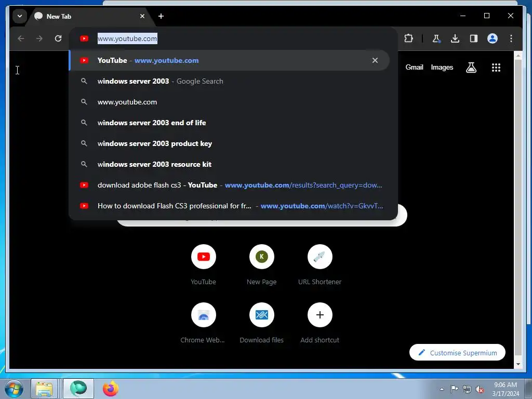Select 'windows server 2003 resource kit'
Screen dimensions: 532x399
[x=229, y=164]
